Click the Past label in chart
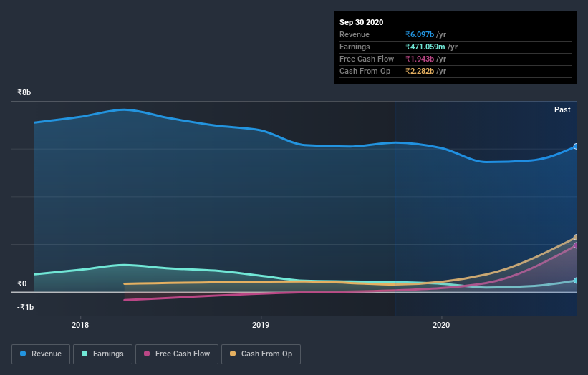Screen dimensions: 588x375 coord(562,109)
